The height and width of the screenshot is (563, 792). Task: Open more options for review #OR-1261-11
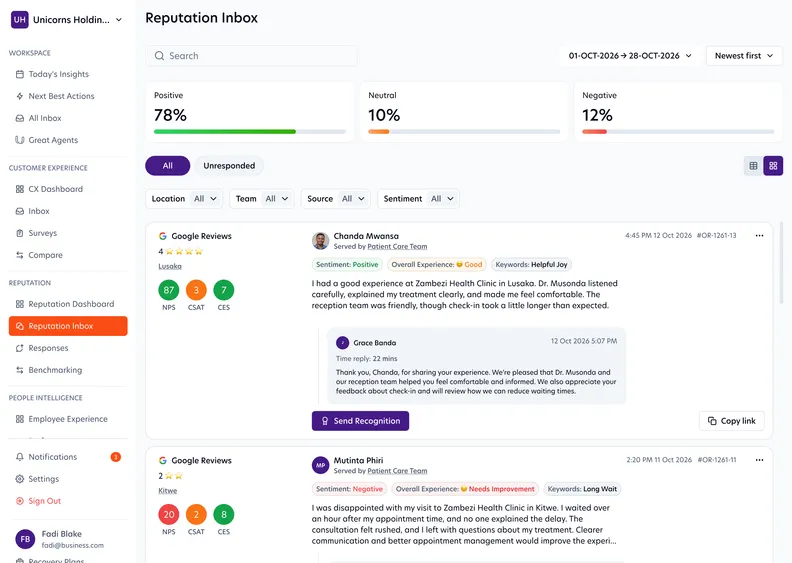759,460
